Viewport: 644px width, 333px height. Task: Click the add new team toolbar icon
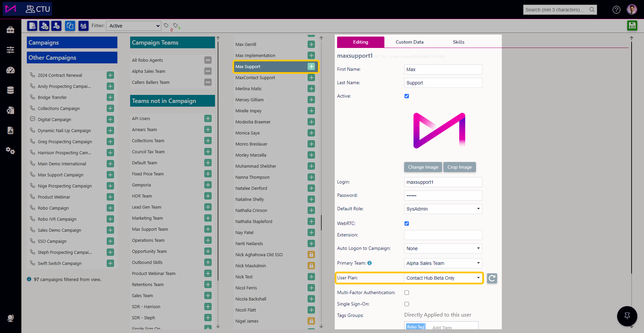pyautogui.click(x=44, y=26)
